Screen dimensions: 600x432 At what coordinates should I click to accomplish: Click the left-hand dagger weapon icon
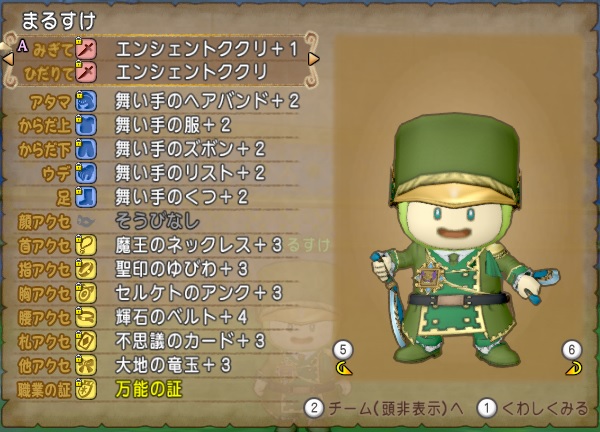tap(86, 72)
